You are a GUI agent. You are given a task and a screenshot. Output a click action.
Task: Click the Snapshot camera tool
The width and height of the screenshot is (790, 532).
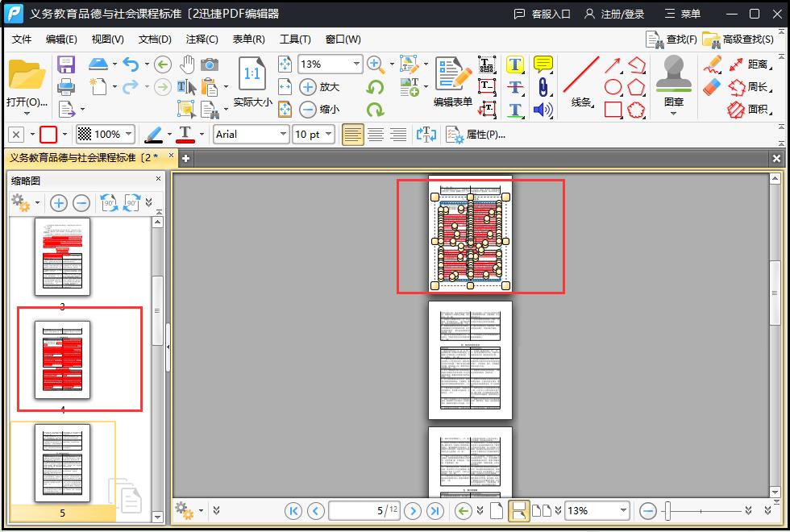(x=210, y=64)
